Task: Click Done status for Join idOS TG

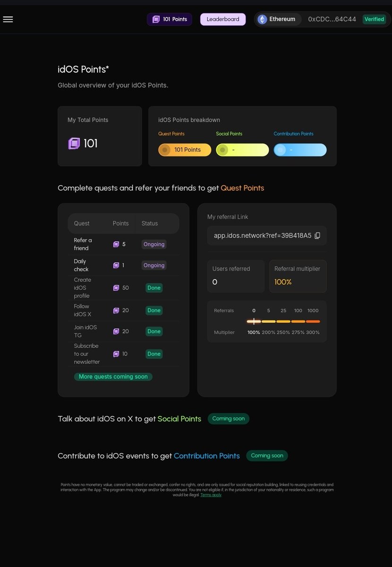Action: tap(154, 331)
